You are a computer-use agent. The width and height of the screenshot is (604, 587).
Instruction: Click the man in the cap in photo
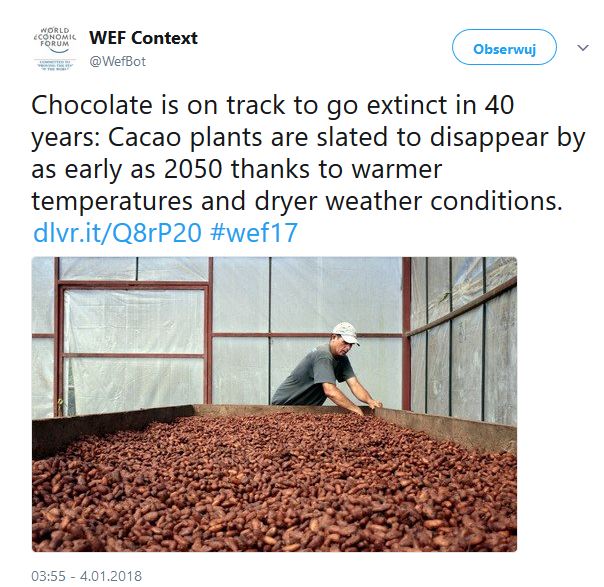325,368
